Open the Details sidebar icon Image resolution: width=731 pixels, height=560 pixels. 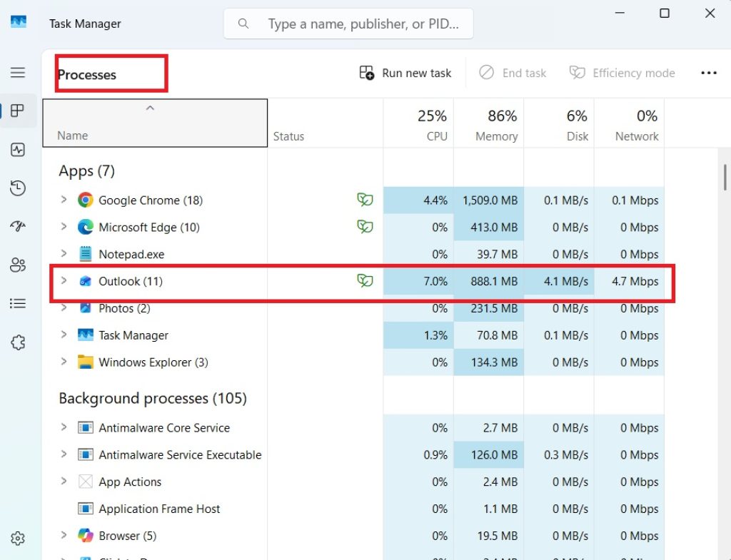point(18,303)
